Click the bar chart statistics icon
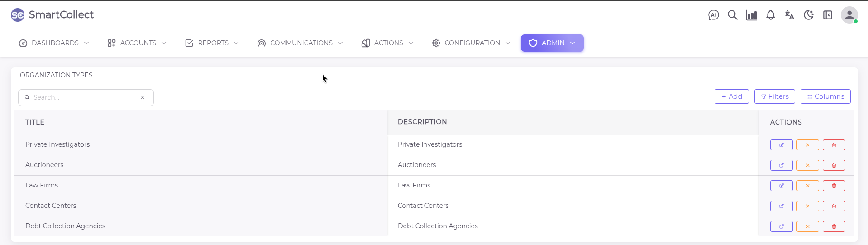868x245 pixels. tap(751, 15)
